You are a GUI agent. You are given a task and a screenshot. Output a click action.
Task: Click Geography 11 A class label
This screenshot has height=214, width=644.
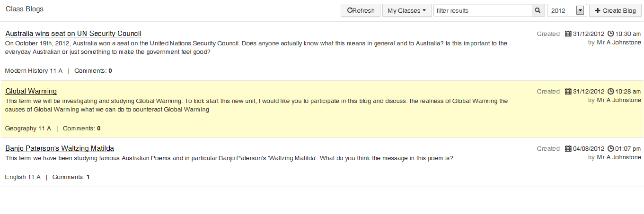click(28, 128)
